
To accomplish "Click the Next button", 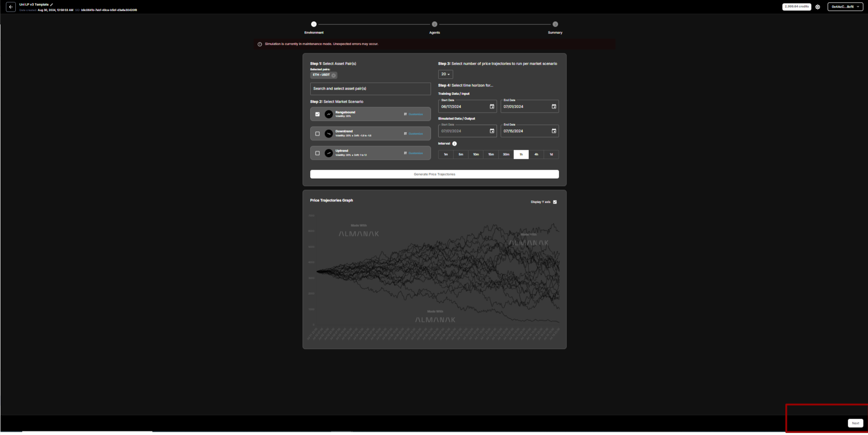I will (855, 423).
